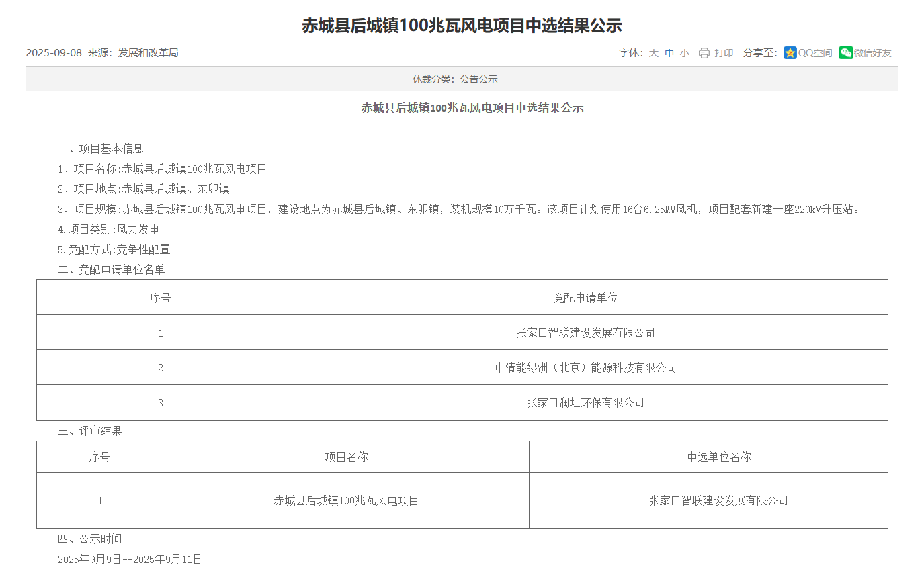Click the QQ空间 star icon
924x571 pixels.
(790, 53)
